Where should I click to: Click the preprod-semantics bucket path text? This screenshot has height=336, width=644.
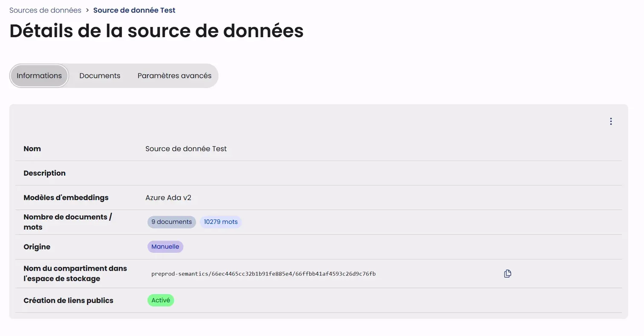[263, 274]
